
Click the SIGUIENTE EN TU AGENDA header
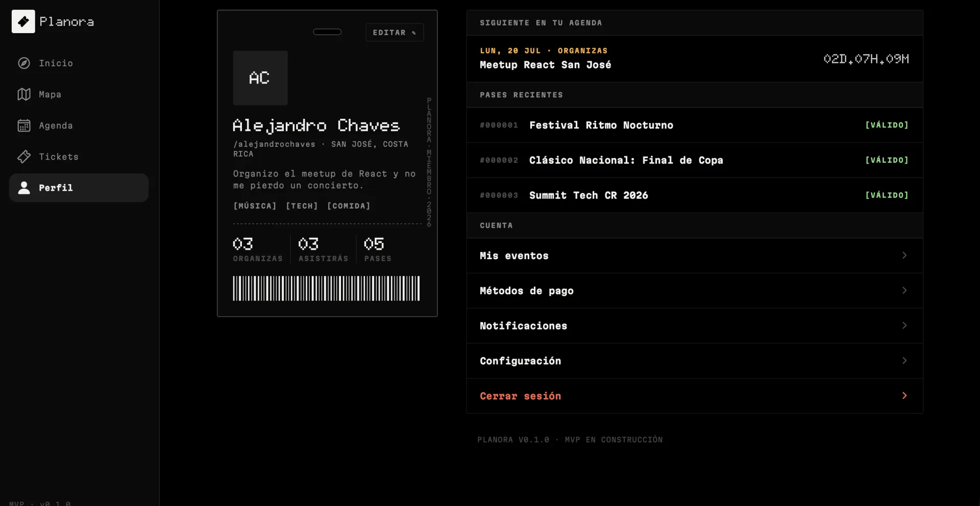(541, 23)
